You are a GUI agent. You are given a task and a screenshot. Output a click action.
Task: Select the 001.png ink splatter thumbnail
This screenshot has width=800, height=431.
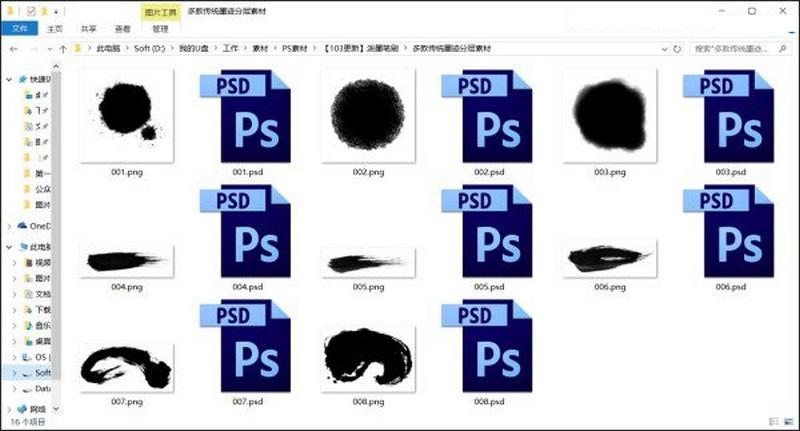click(x=127, y=116)
